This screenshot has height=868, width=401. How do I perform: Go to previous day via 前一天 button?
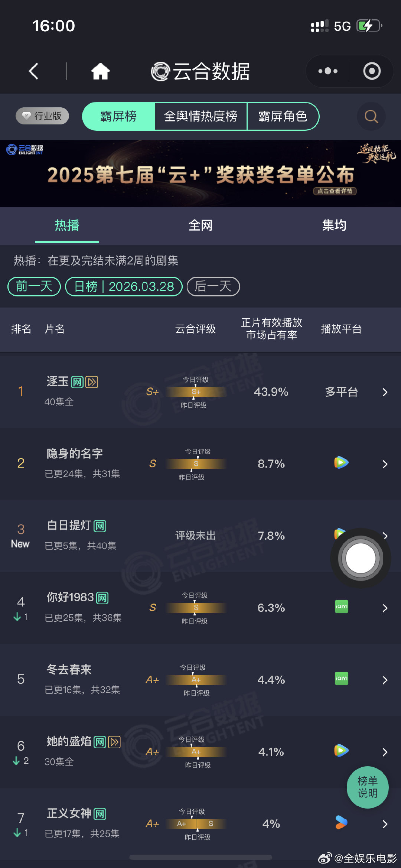tap(33, 286)
